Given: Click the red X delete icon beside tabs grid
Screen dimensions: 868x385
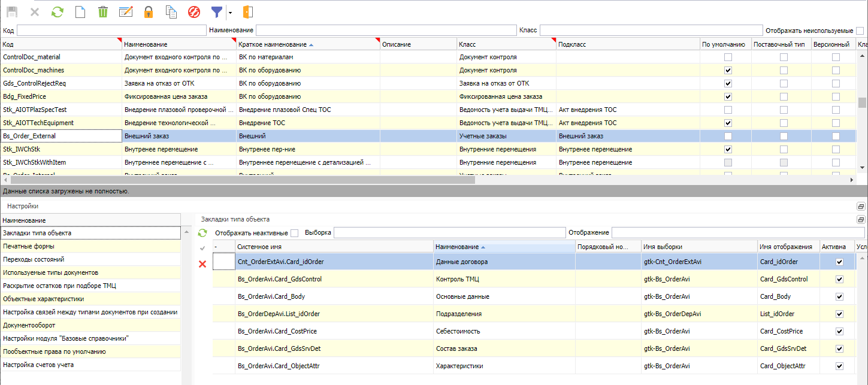Looking at the screenshot, I should 202,264.
